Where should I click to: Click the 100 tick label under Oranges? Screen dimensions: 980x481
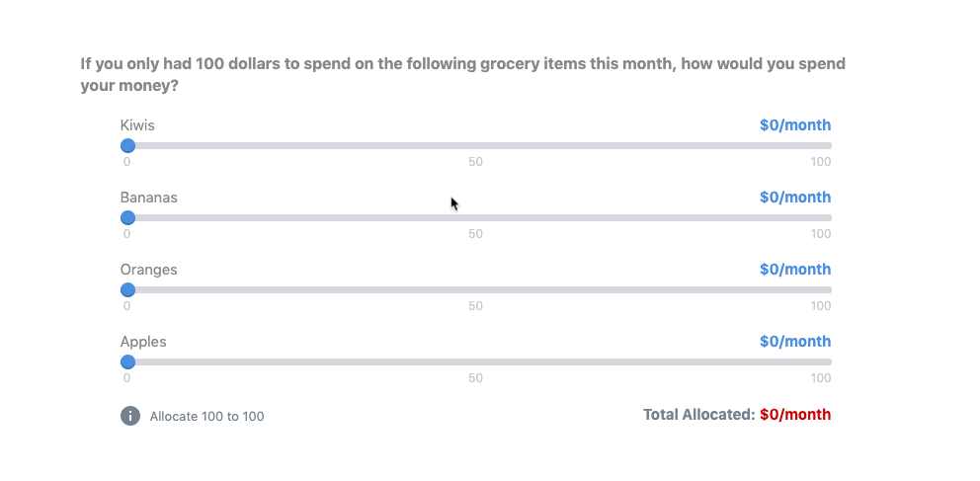tap(821, 306)
